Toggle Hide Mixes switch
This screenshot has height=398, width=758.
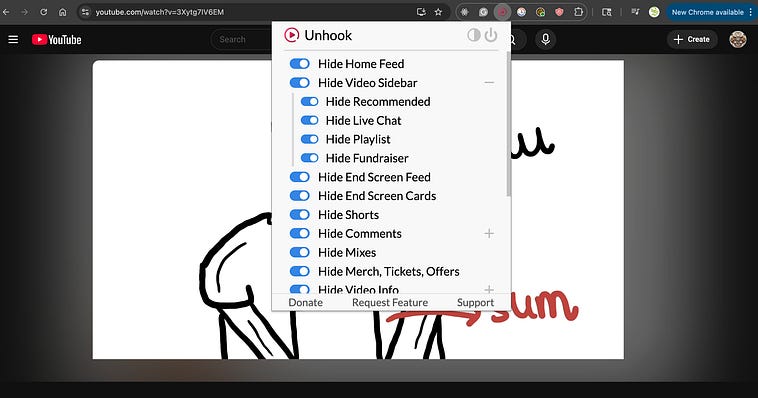300,252
